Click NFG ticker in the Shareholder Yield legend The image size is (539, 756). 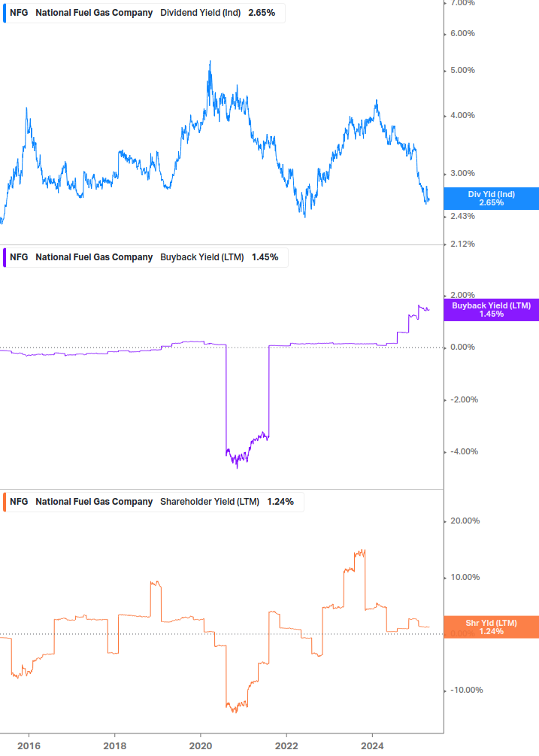[x=19, y=502]
